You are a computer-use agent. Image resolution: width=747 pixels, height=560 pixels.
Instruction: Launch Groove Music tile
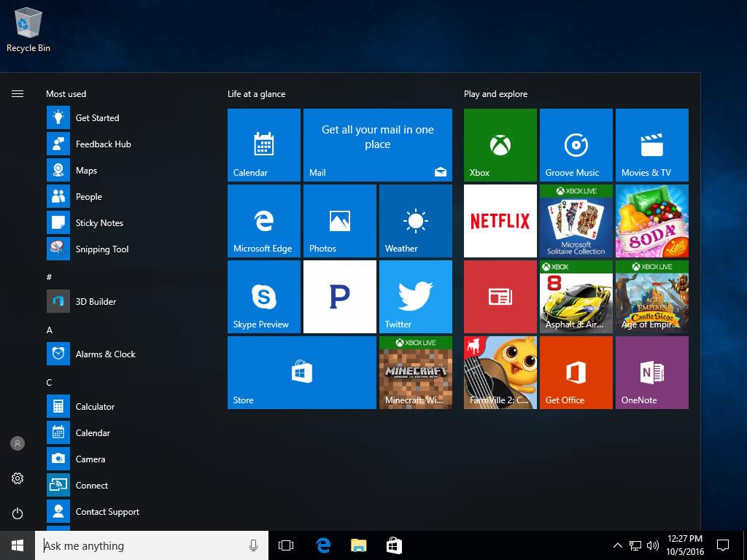click(576, 145)
